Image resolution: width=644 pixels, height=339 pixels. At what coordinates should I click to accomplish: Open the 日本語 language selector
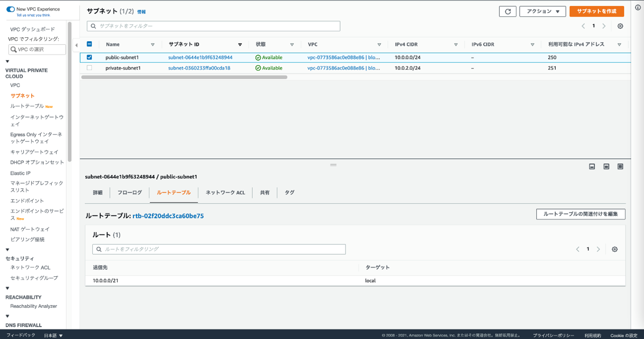54,336
